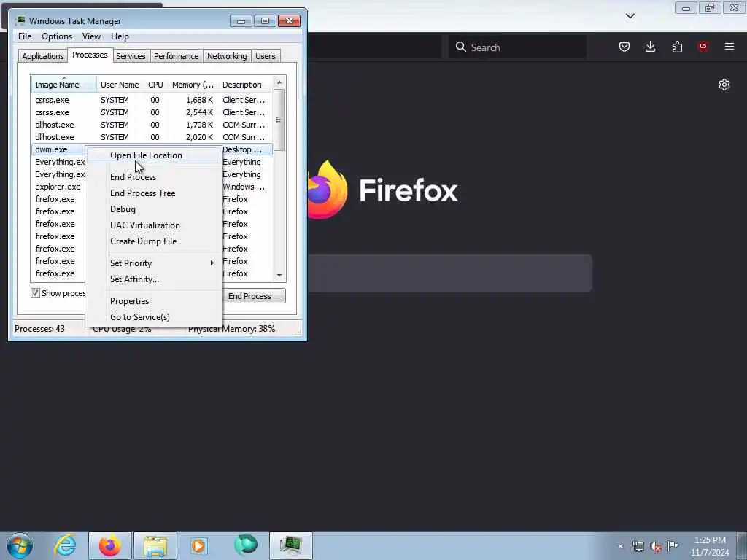
Task: Choose Open File Location in context menu
Action: (x=153, y=155)
